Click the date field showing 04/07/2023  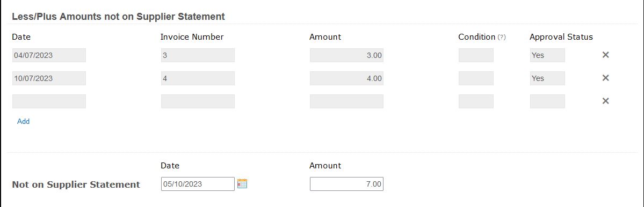pos(49,55)
